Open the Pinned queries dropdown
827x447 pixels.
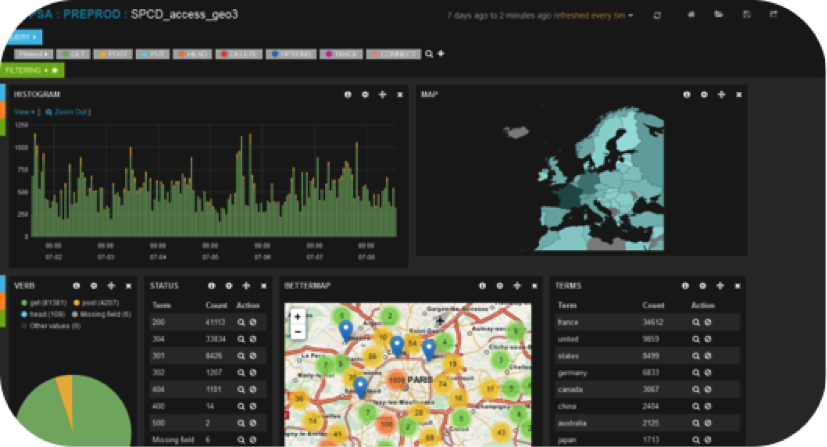click(34, 54)
